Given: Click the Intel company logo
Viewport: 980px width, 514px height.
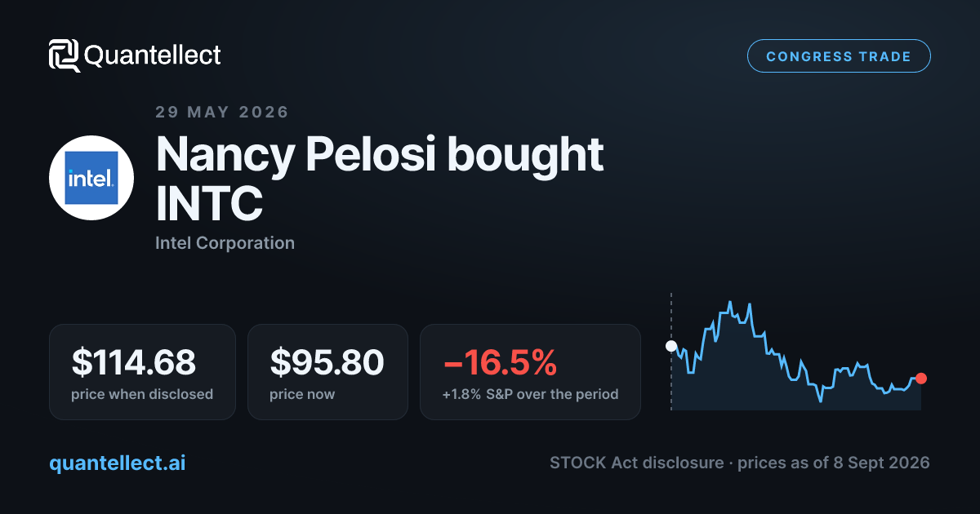Looking at the screenshot, I should click(x=91, y=177).
